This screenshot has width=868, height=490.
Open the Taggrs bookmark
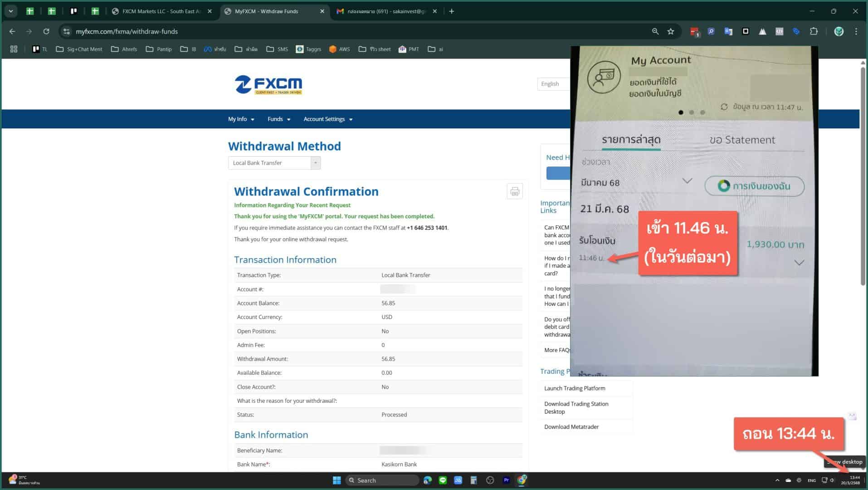[308, 49]
